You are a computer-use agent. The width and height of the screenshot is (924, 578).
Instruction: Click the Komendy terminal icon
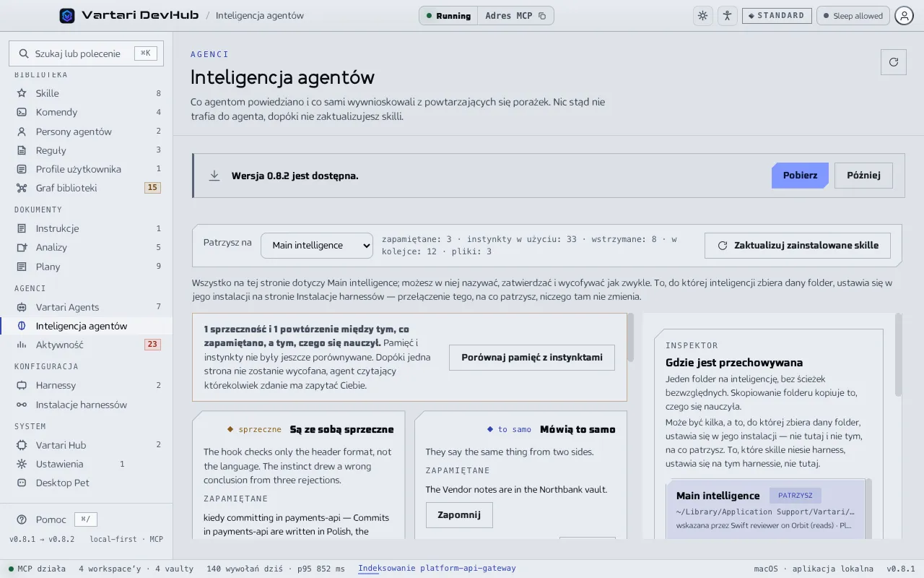pyautogui.click(x=22, y=112)
